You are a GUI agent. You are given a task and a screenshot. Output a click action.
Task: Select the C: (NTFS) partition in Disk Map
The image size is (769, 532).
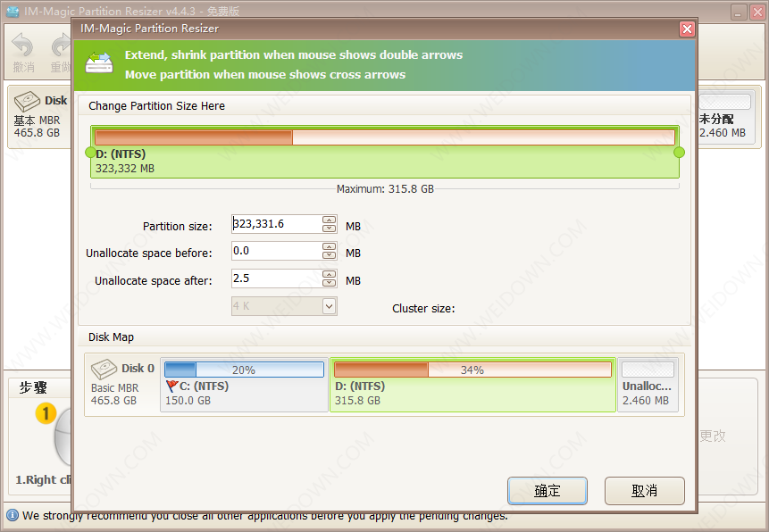coord(244,385)
